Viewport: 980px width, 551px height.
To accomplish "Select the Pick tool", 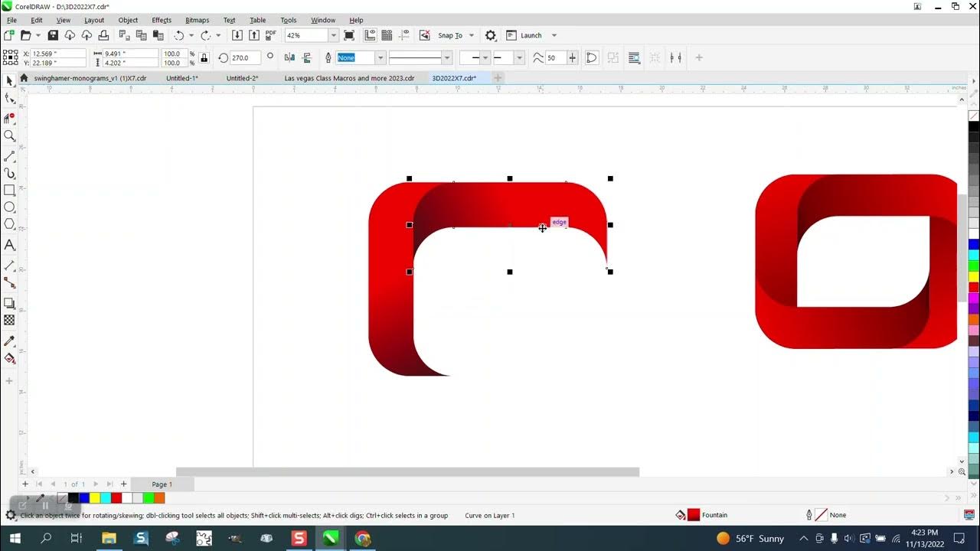I will 9,81.
